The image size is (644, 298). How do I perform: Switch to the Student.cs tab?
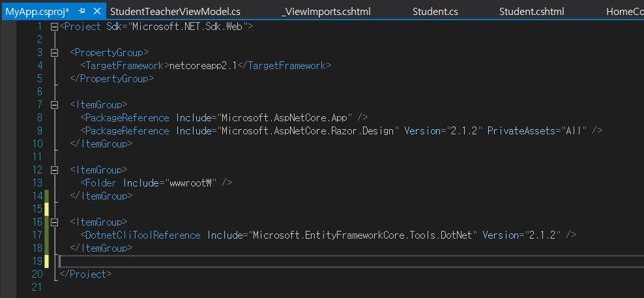(x=435, y=12)
